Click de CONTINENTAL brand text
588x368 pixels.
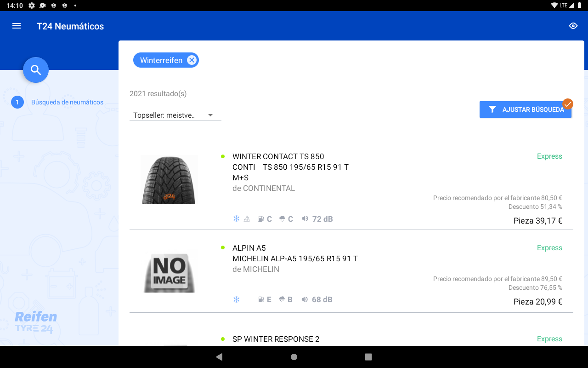264,188
